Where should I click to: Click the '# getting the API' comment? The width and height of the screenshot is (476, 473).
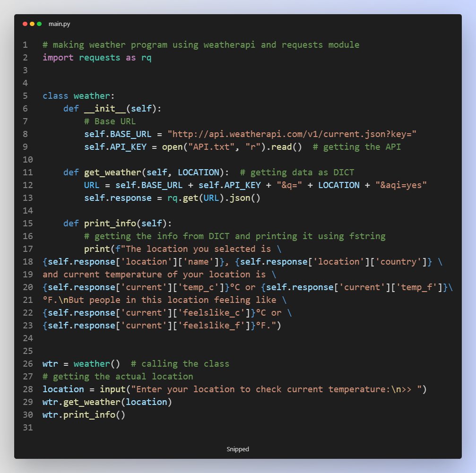coord(357,147)
